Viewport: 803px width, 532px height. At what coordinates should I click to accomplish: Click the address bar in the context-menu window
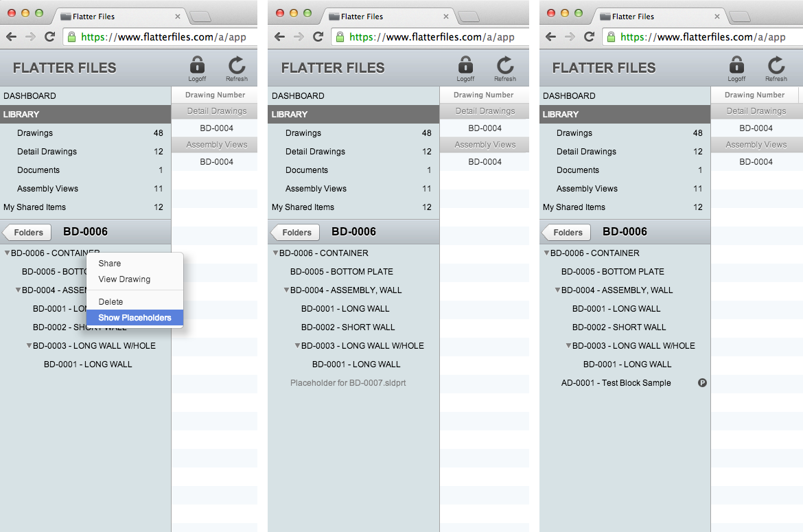160,37
